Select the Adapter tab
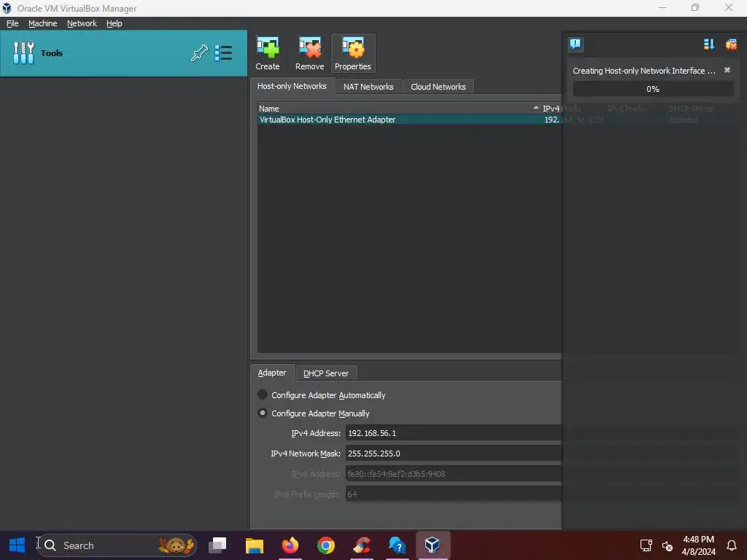This screenshot has width=747, height=560. [271, 373]
